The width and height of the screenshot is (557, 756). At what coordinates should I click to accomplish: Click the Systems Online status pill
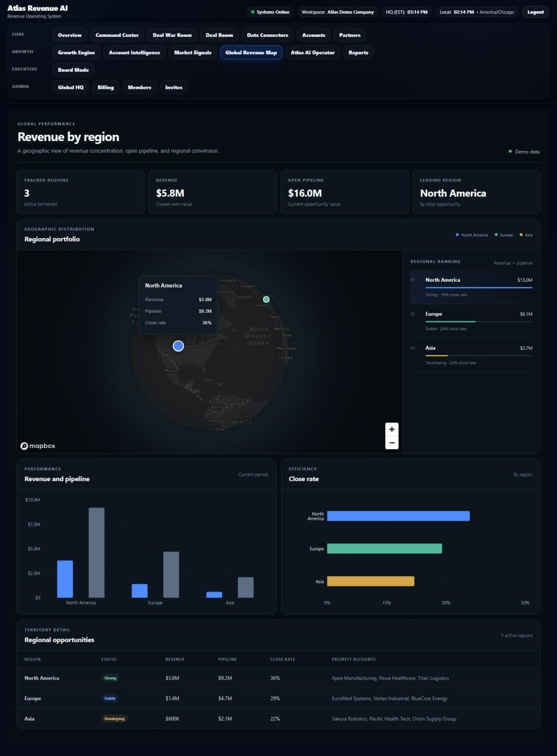(270, 12)
